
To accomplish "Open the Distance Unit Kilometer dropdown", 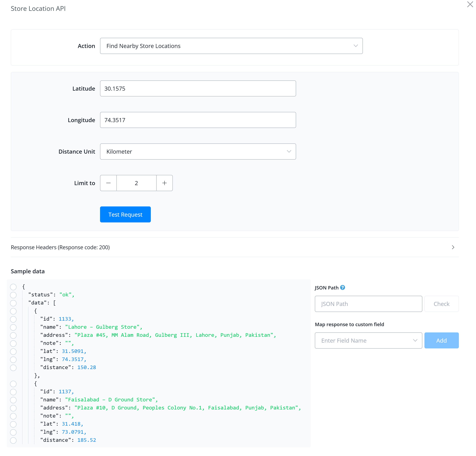I will coord(198,151).
